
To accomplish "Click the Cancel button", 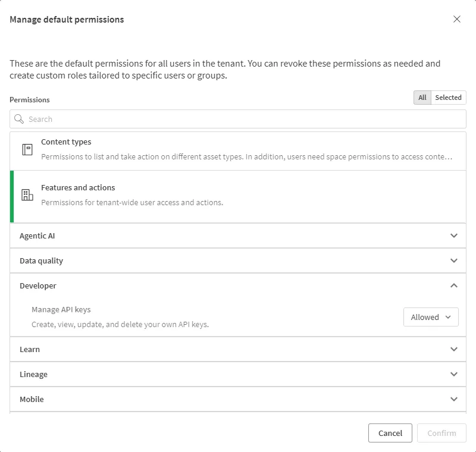I will 390,433.
